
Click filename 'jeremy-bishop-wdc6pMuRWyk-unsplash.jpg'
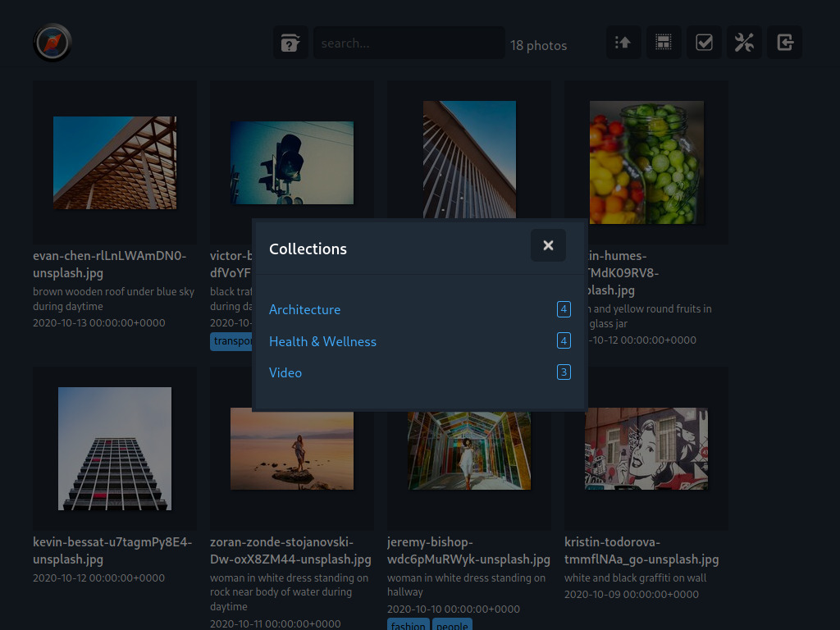point(468,550)
